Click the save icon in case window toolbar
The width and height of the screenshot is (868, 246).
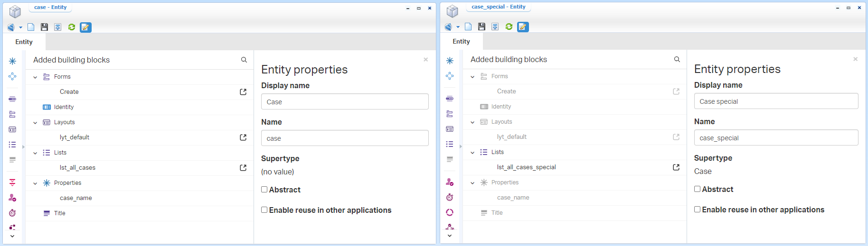pyautogui.click(x=44, y=27)
